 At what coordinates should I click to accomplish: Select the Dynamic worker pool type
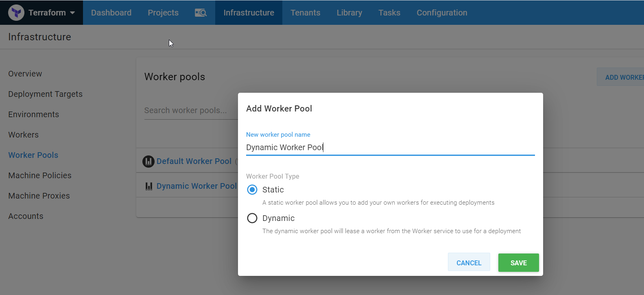click(x=252, y=218)
